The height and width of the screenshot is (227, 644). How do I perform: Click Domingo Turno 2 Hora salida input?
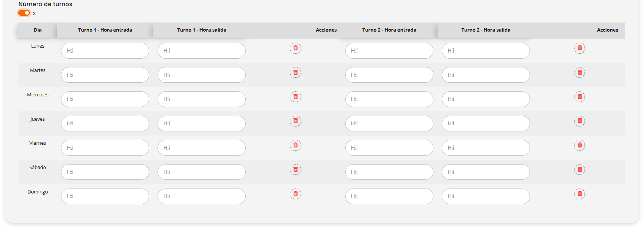pos(486,196)
